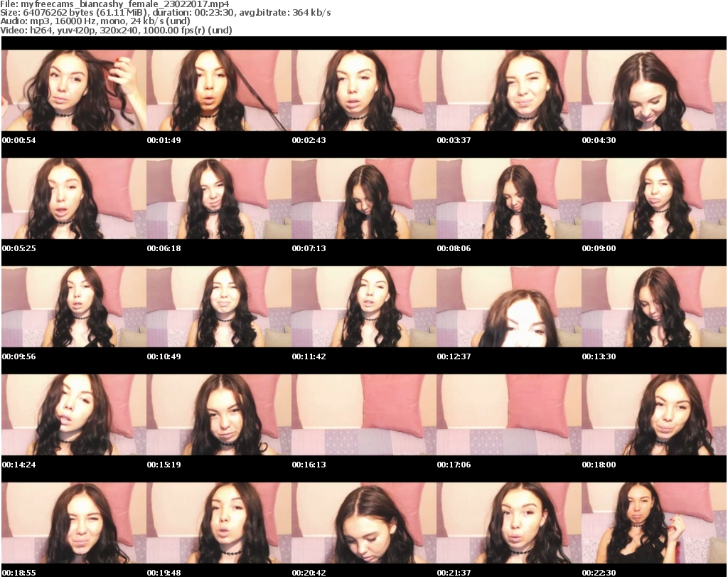Click the timestamp text 00:06:18
The width and height of the screenshot is (728, 577).
(x=164, y=248)
